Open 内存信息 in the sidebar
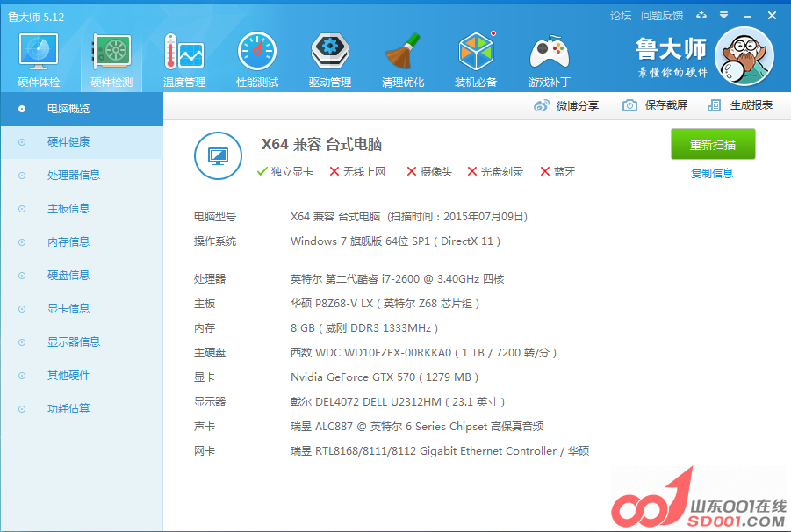791x532 pixels. tap(82, 241)
